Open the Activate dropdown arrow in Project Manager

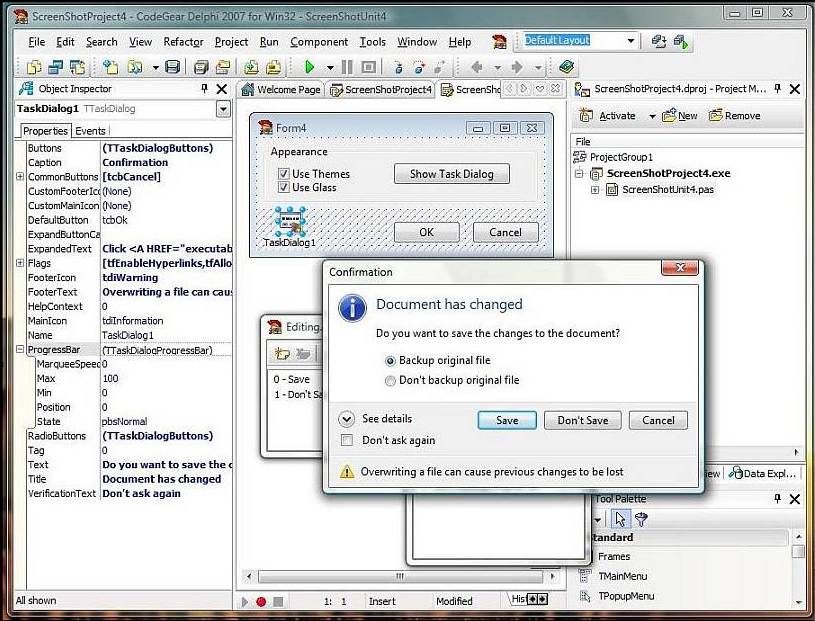click(x=652, y=116)
